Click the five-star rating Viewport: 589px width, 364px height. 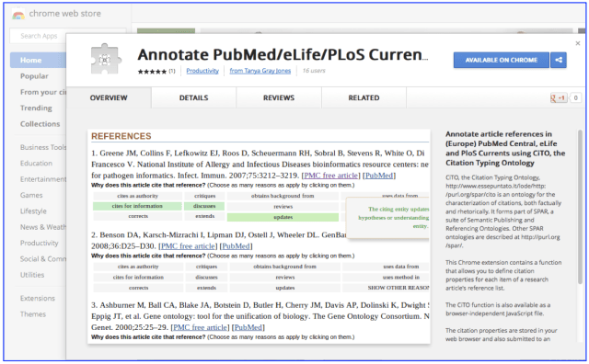[152, 72]
